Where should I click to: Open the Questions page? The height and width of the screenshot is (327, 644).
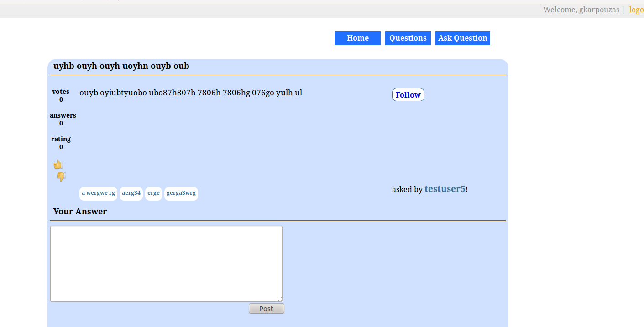[408, 38]
